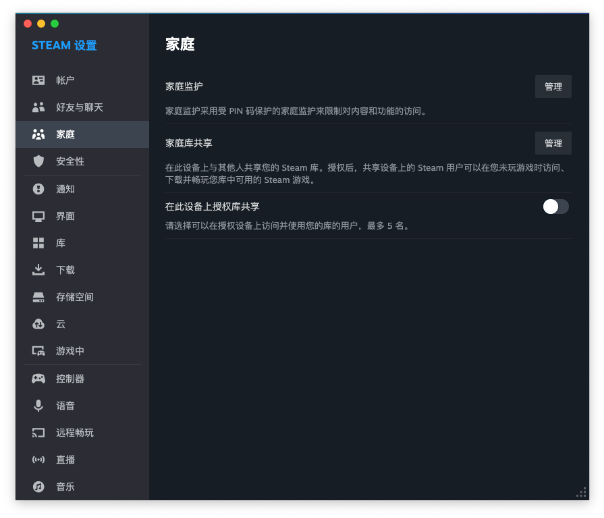The height and width of the screenshot is (518, 604).
Task: Click the friends and chat people icon
Action: [38, 107]
